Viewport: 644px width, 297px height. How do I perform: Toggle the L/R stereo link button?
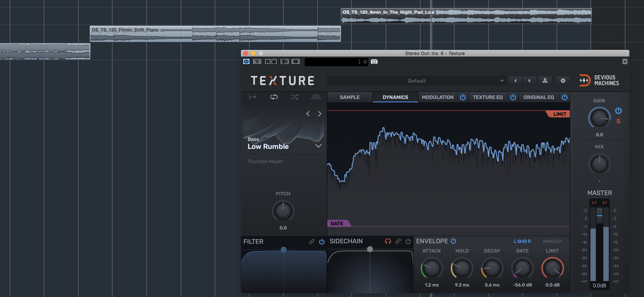(522, 241)
